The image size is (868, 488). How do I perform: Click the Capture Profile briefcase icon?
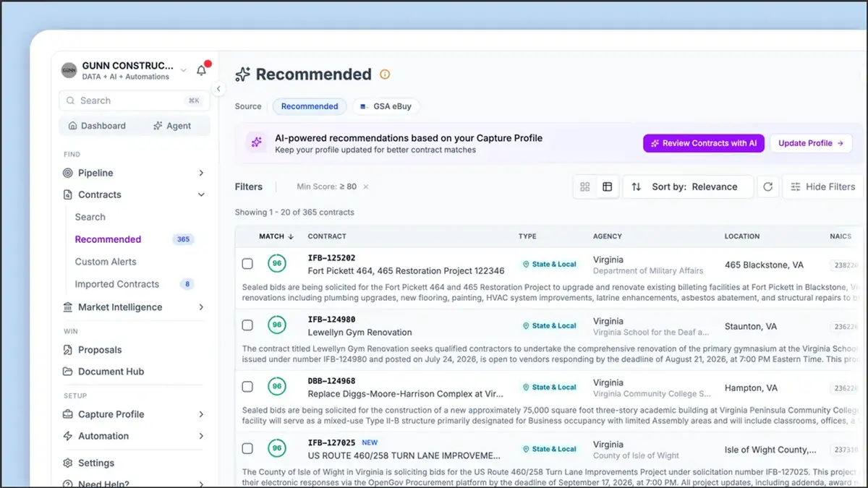coord(68,414)
